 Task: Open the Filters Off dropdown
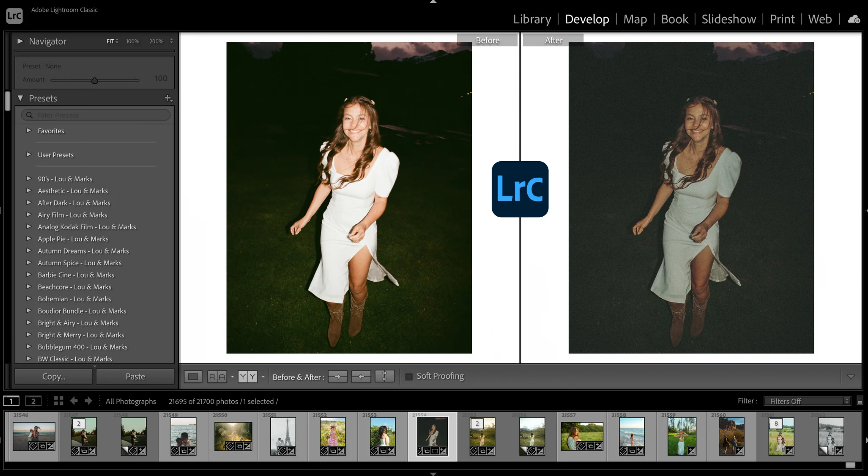[x=807, y=401]
